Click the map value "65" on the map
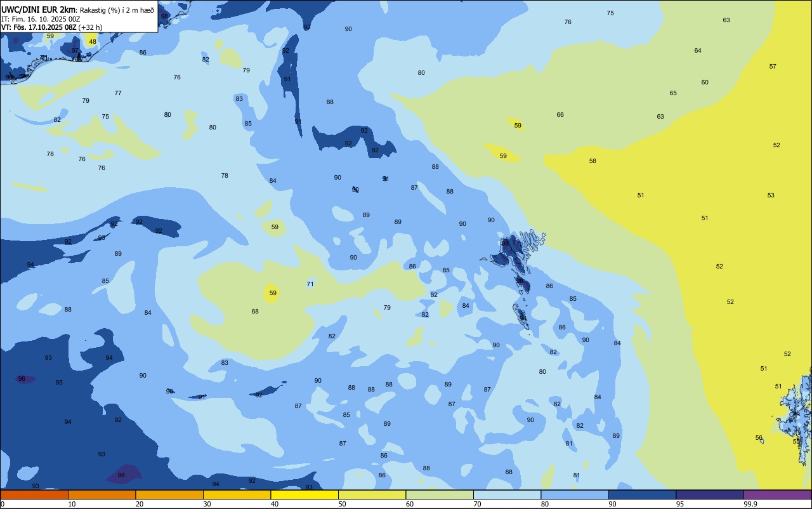The width and height of the screenshot is (812, 509). tap(673, 93)
